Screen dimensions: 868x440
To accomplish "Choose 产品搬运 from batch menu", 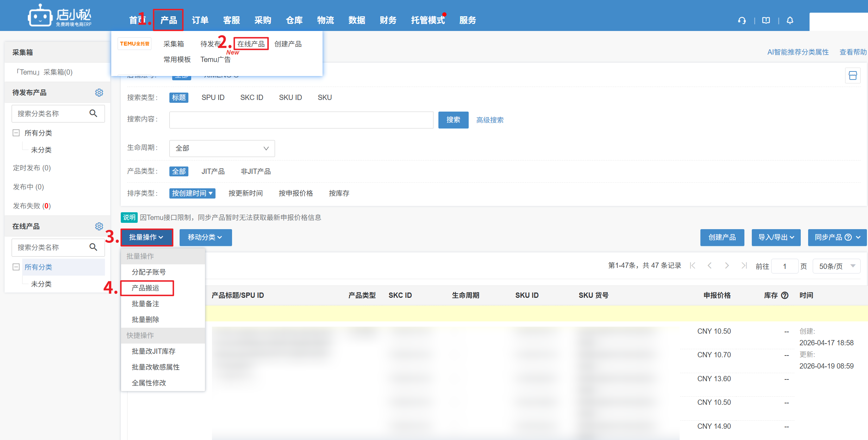I will (x=146, y=288).
